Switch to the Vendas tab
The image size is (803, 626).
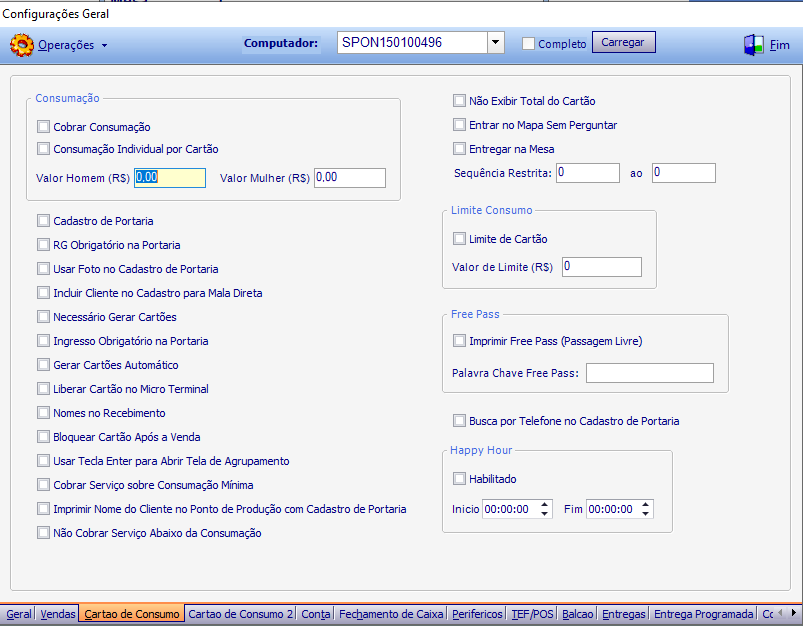[x=57, y=614]
